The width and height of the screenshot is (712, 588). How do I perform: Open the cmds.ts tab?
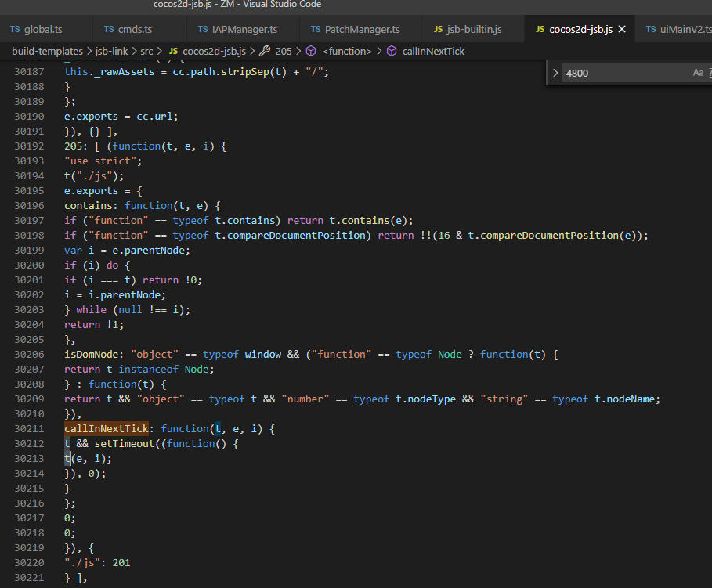pos(135,30)
